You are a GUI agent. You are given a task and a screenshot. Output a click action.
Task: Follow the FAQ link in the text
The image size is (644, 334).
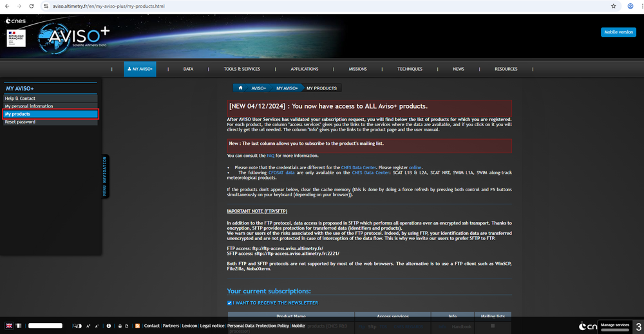click(270, 156)
